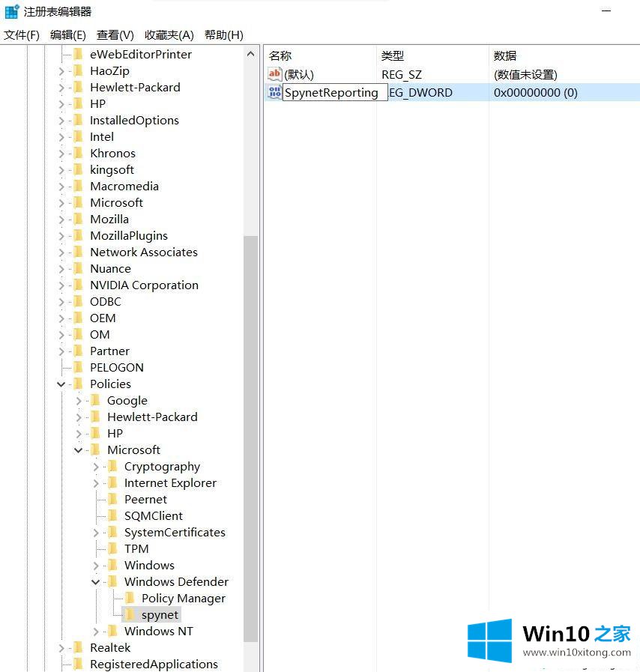Click the REG_SZ type cell
Image resolution: width=640 pixels, height=672 pixels.
point(402,75)
